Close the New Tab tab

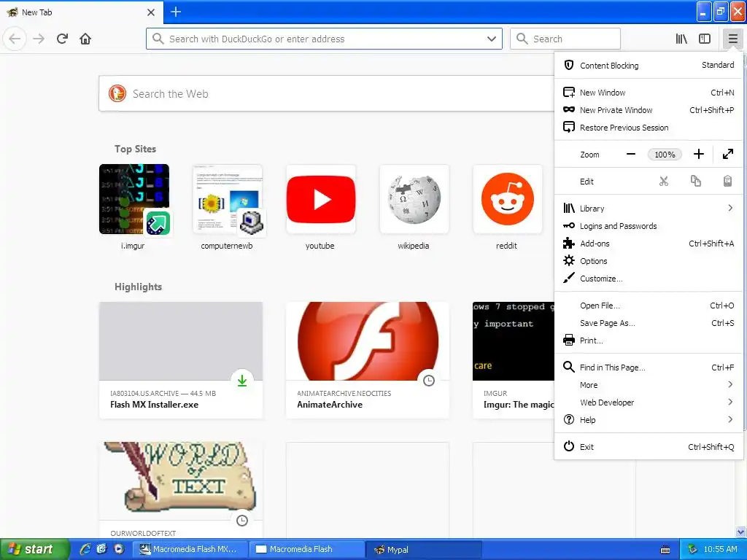[151, 12]
